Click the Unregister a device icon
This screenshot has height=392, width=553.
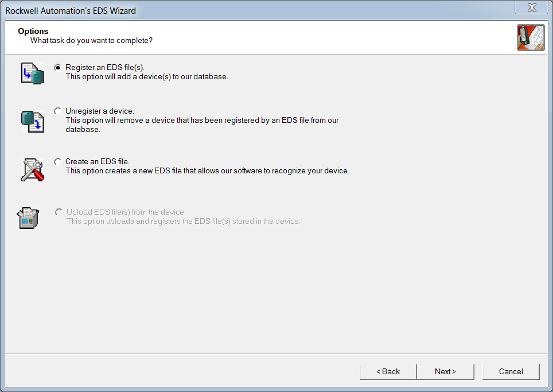[32, 122]
